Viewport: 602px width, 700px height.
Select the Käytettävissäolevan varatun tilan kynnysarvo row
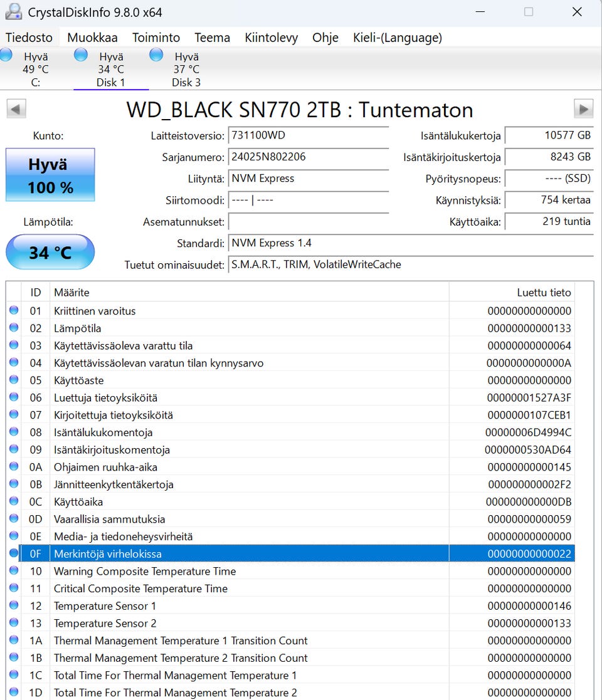click(290, 363)
